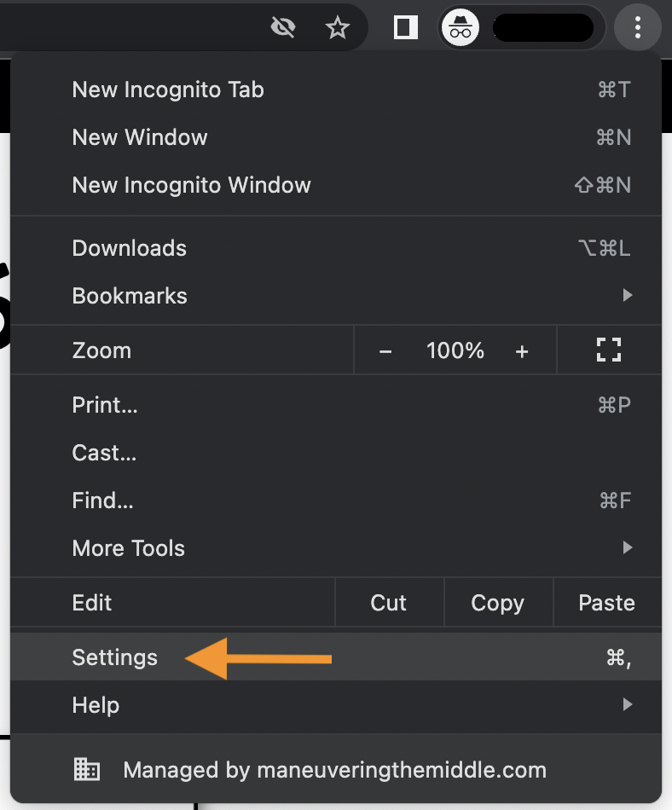Click the Managed by maneuveringthemiddle.com link

point(334,770)
